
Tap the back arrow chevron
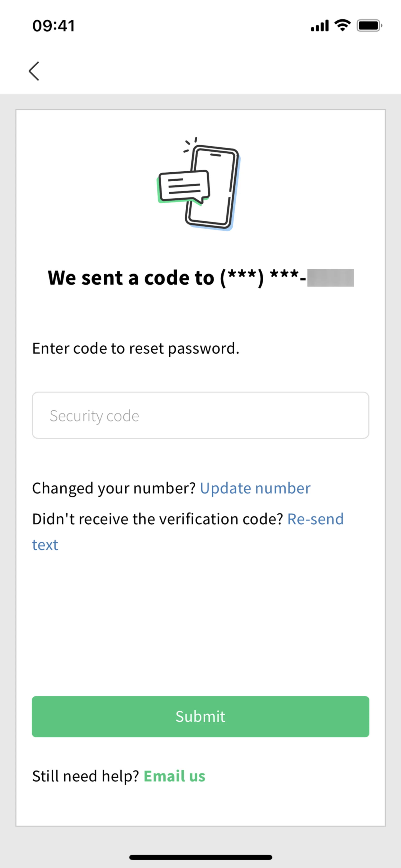click(x=34, y=71)
